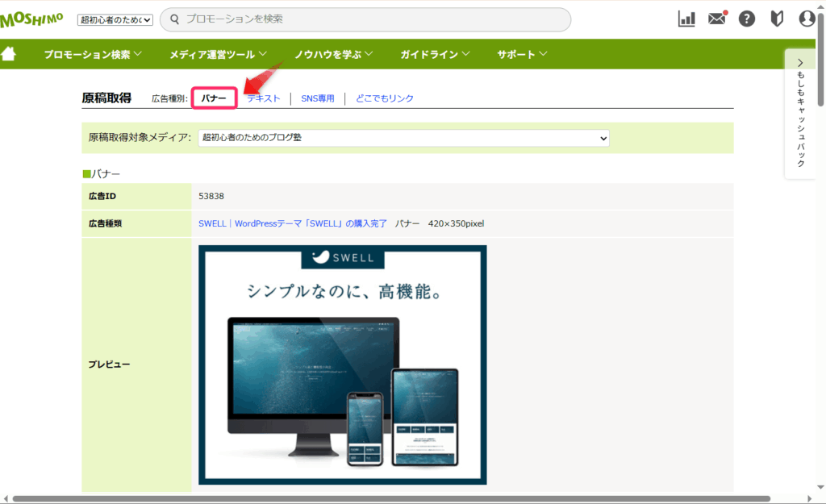826x504 pixels.
Task: Open the home icon in green navbar
Action: (x=8, y=54)
